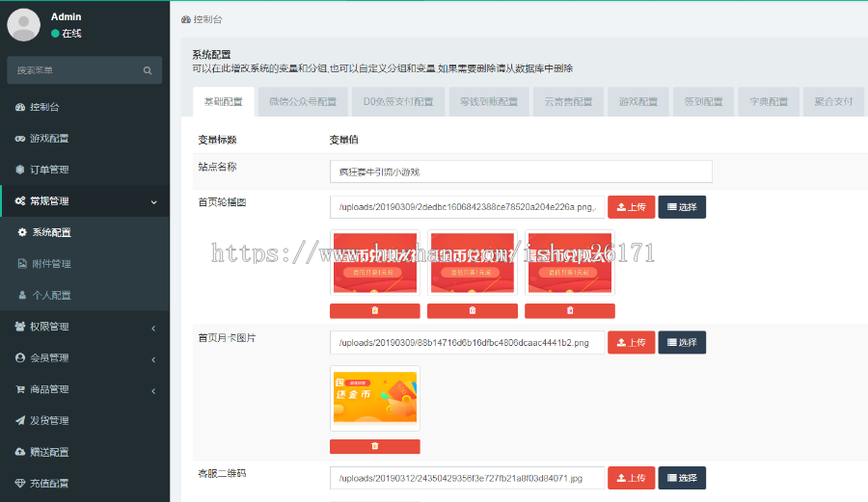Click the 附件管理 image icon
The image size is (868, 502).
click(22, 264)
